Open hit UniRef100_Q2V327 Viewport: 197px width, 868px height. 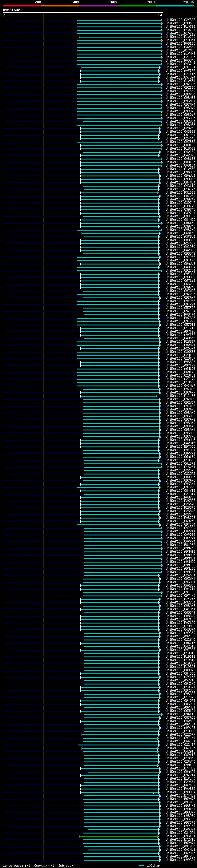(x=180, y=20)
